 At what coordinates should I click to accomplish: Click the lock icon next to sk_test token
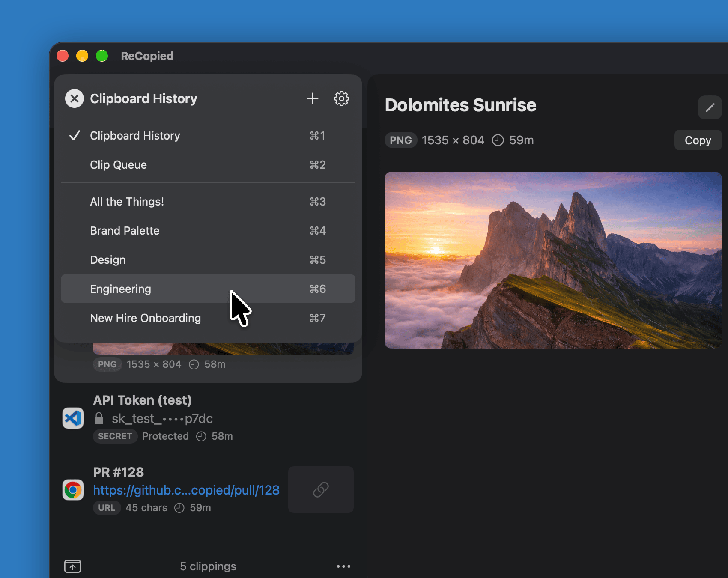(x=99, y=418)
